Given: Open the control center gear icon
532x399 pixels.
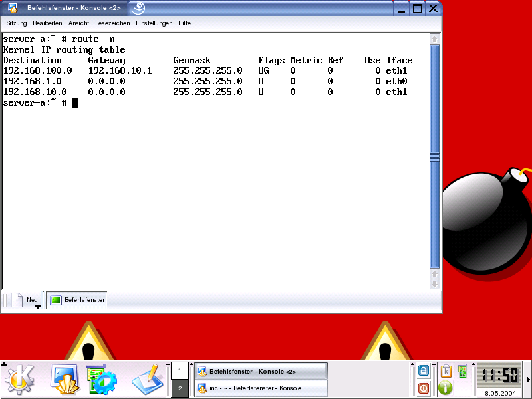Looking at the screenshot, I should [x=102, y=380].
